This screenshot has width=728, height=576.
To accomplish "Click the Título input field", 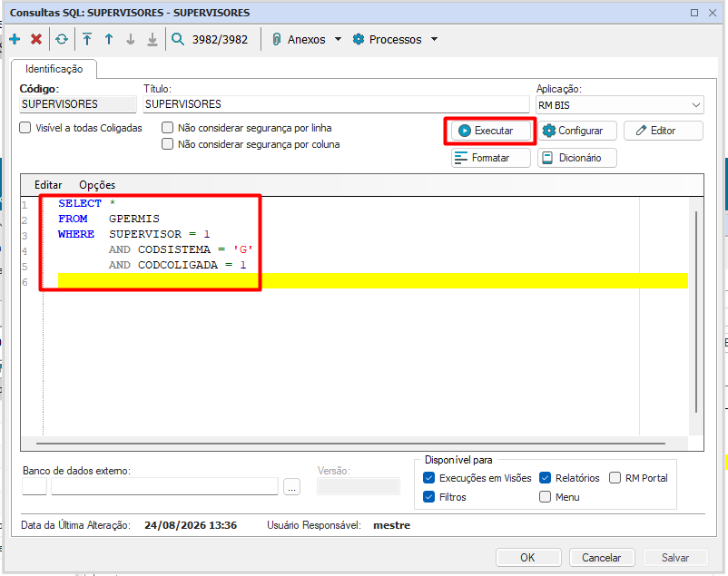I will (336, 104).
